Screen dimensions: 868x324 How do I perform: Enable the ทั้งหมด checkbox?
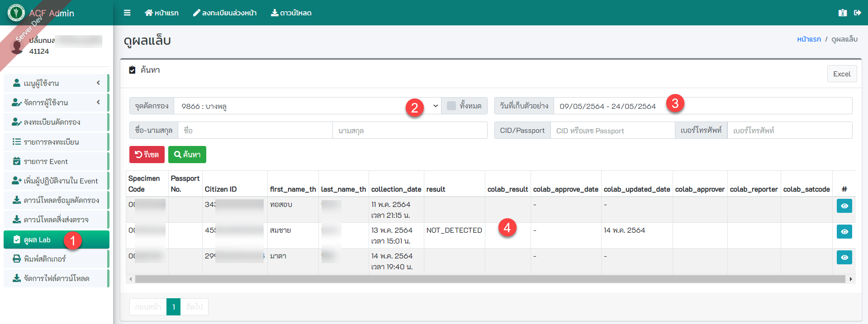pyautogui.click(x=451, y=106)
